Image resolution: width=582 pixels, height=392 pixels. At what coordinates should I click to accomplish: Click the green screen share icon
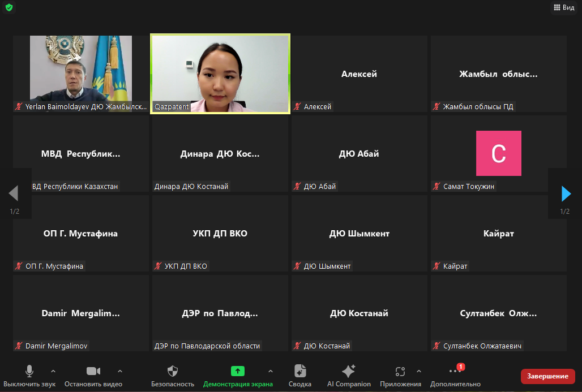click(x=238, y=372)
